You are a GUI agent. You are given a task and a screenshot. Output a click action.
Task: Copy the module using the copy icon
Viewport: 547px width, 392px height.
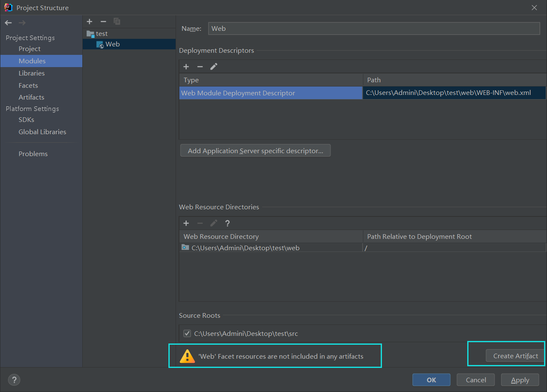tap(117, 22)
